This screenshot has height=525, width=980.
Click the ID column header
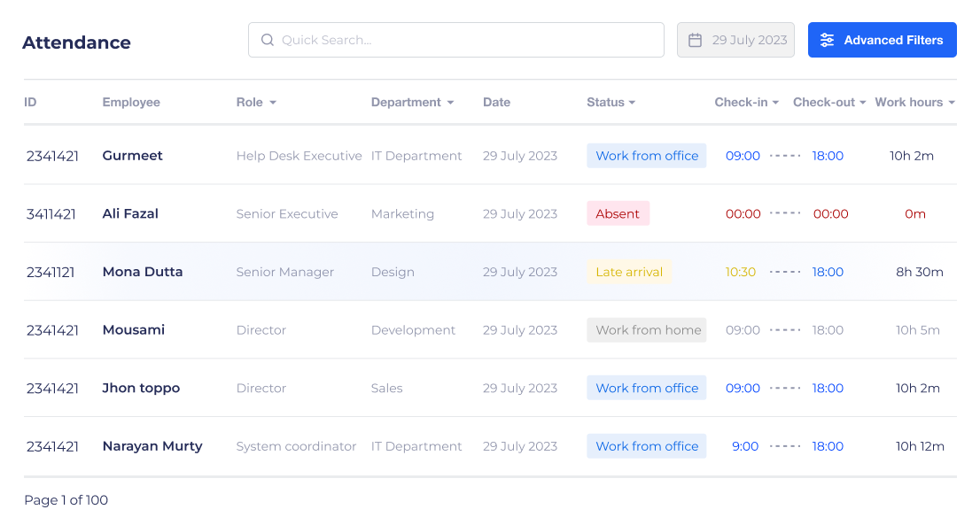30,103
